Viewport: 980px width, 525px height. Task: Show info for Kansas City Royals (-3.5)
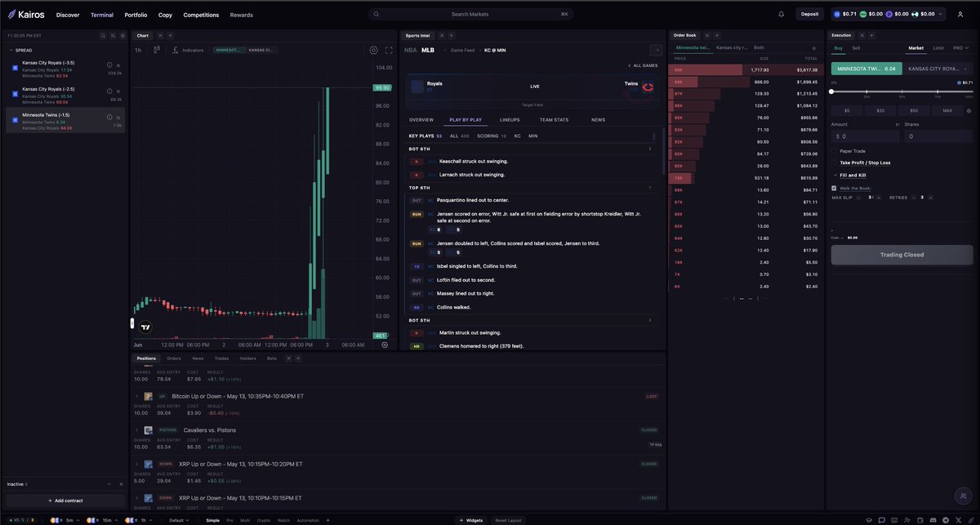click(109, 65)
